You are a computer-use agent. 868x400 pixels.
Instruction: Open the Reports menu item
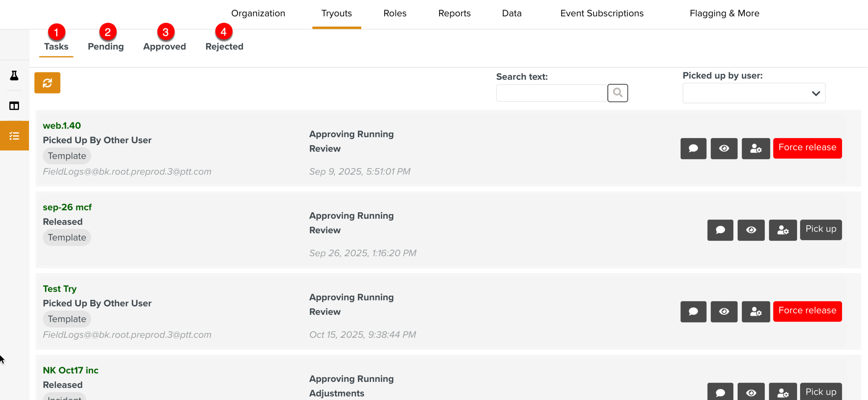point(454,13)
